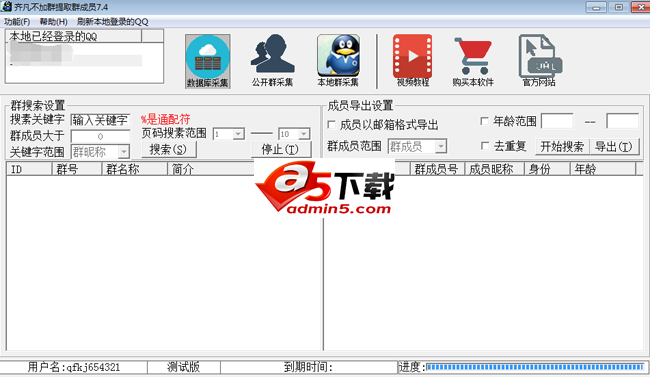Click the 搜索关键字 input field
650x377 pixels.
[100, 120]
